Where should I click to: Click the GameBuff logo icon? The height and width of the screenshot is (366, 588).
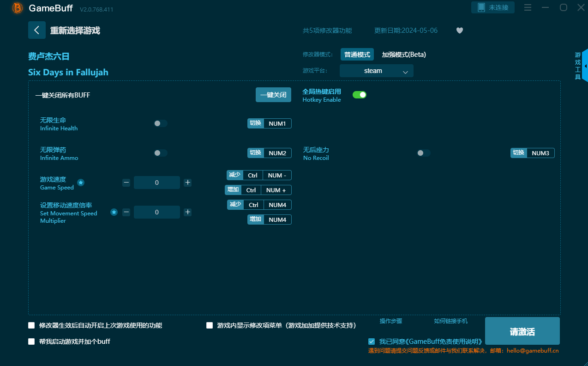18,8
